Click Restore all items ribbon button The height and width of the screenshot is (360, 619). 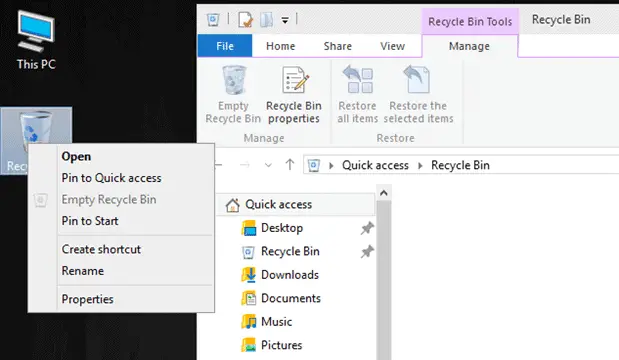[358, 95]
